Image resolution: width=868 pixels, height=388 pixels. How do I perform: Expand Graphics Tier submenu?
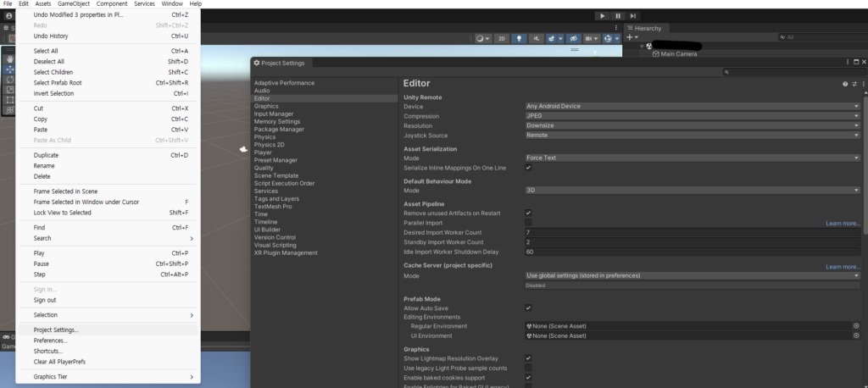pyautogui.click(x=108, y=377)
